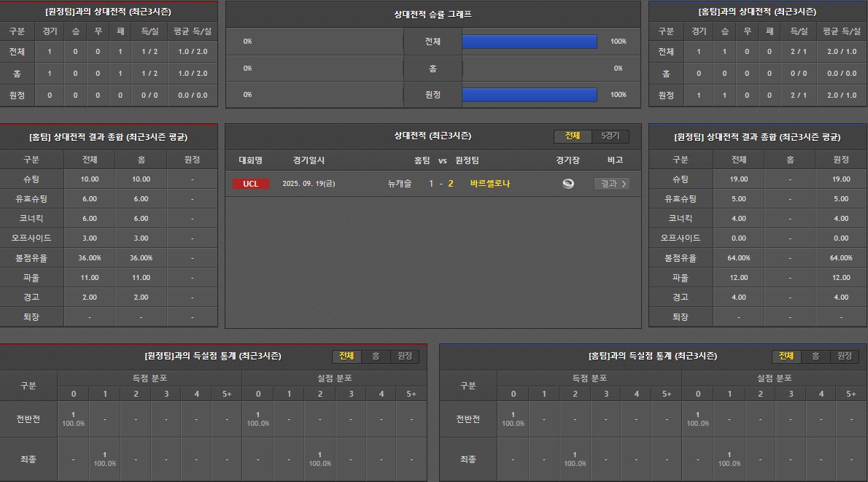868x482 pixels.
Task: Click the 홈 label in win-rate graph
Action: [x=433, y=68]
